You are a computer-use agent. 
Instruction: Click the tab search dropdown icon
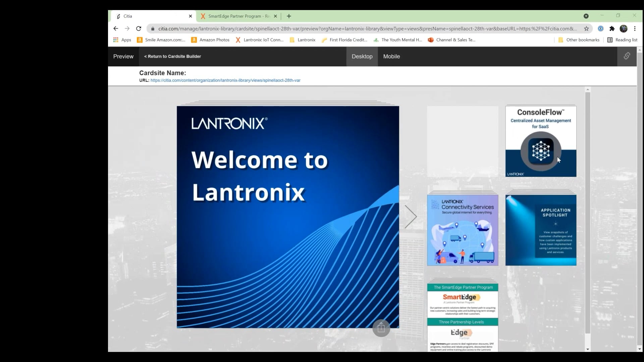pos(586,16)
